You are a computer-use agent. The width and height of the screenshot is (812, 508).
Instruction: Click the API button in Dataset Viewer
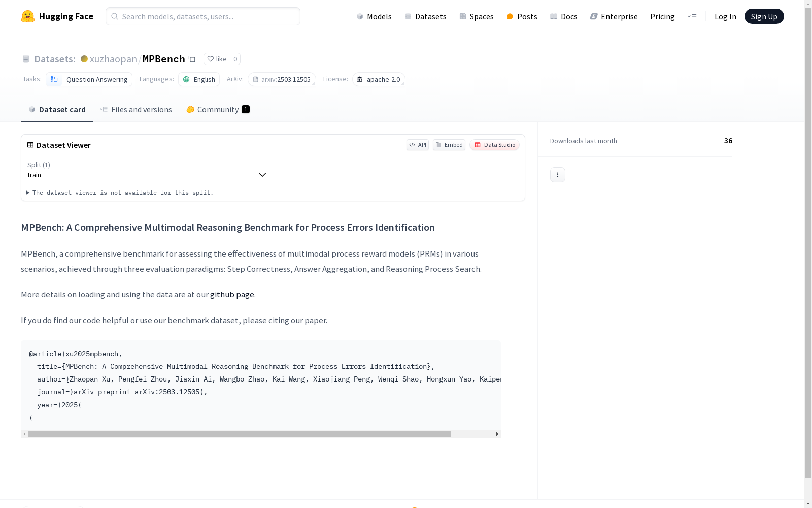[418, 145]
